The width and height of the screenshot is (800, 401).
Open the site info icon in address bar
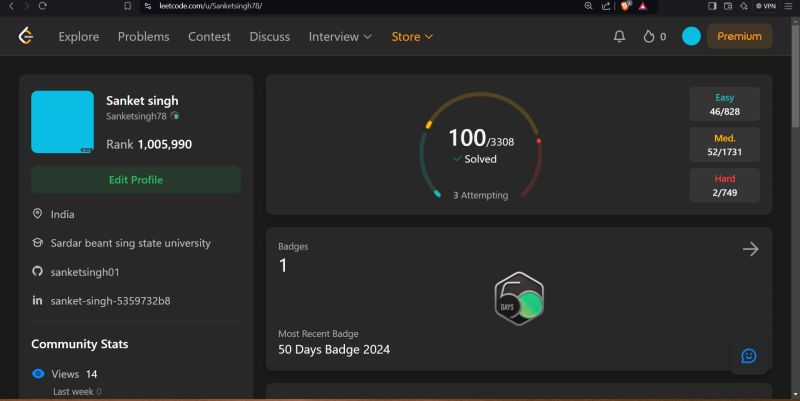tap(147, 6)
